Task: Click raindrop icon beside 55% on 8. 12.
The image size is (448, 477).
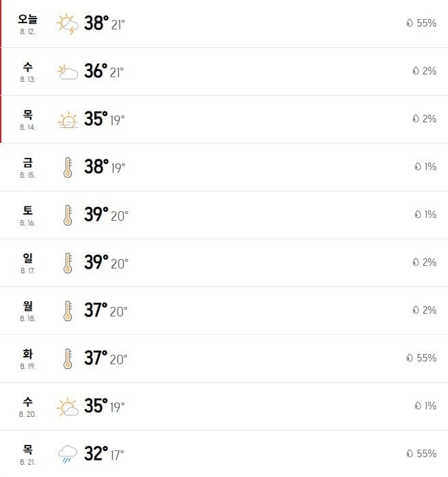Action: click(x=410, y=23)
